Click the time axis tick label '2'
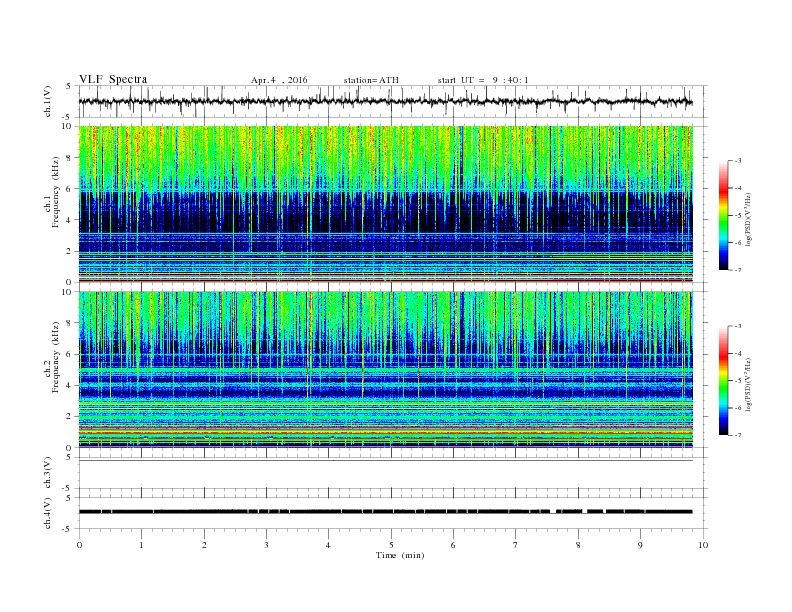 point(204,545)
